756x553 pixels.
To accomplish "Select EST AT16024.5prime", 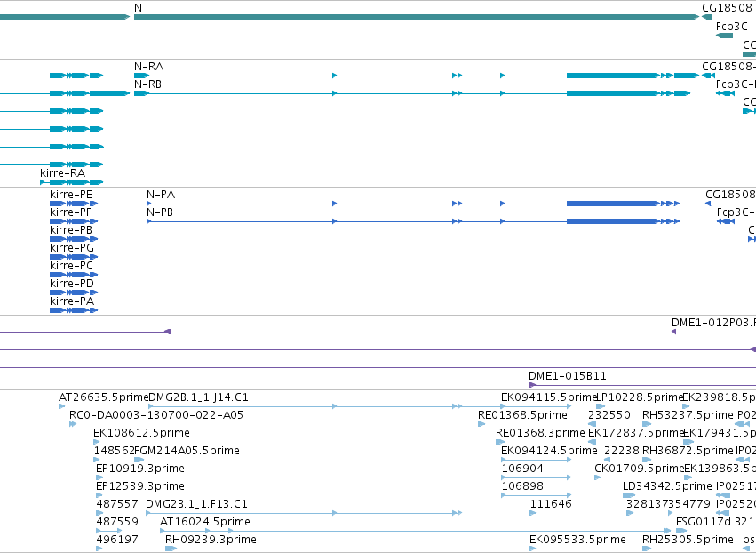I will (x=205, y=522).
